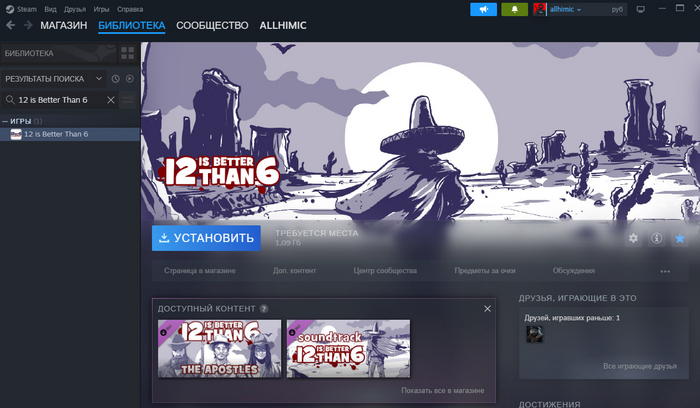Switch to the МАГАЗИН tab
The image size is (700, 408).
(x=64, y=25)
